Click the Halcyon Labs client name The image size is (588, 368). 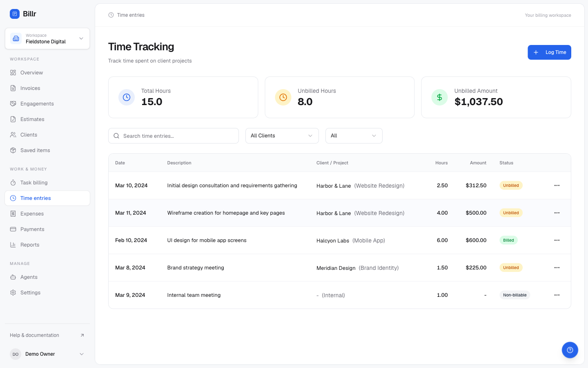tap(333, 241)
